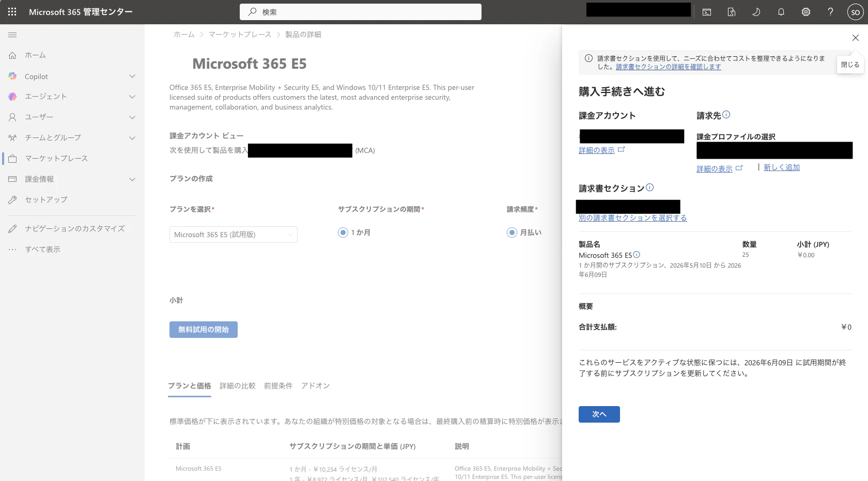868x481 pixels.
Task: Click the 課金情報 card icon
Action: 12,179
